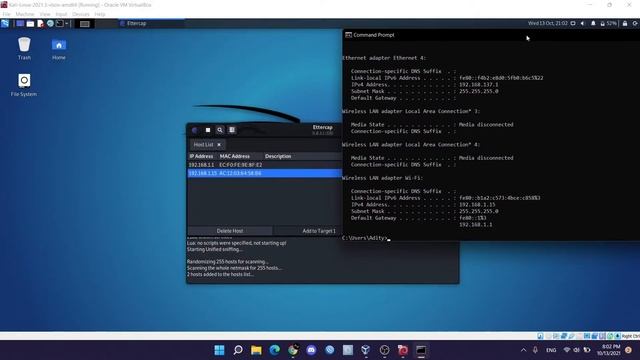
Task: Click the battery indicator in Kali panel
Action: [608, 24]
